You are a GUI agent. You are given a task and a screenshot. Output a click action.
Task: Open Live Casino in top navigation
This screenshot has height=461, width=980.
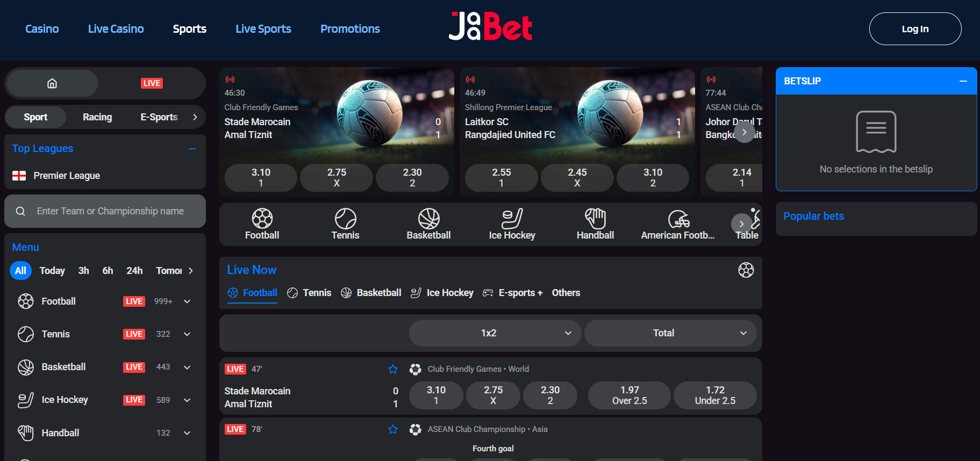116,29
